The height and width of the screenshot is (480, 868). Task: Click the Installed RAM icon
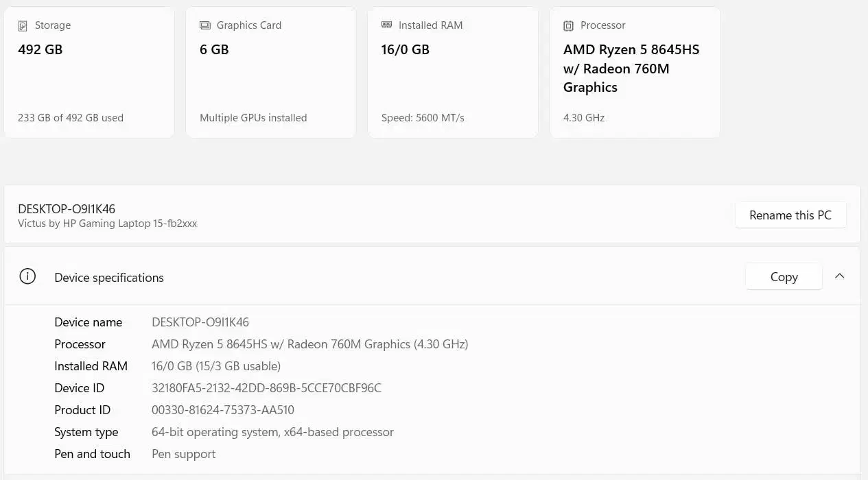tap(386, 25)
